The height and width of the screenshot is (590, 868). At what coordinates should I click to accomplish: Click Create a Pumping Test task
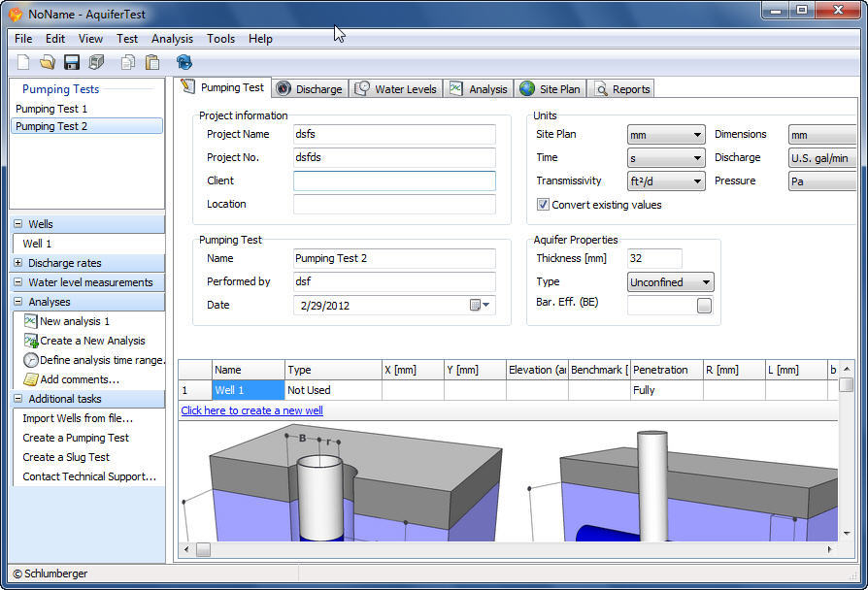76,438
